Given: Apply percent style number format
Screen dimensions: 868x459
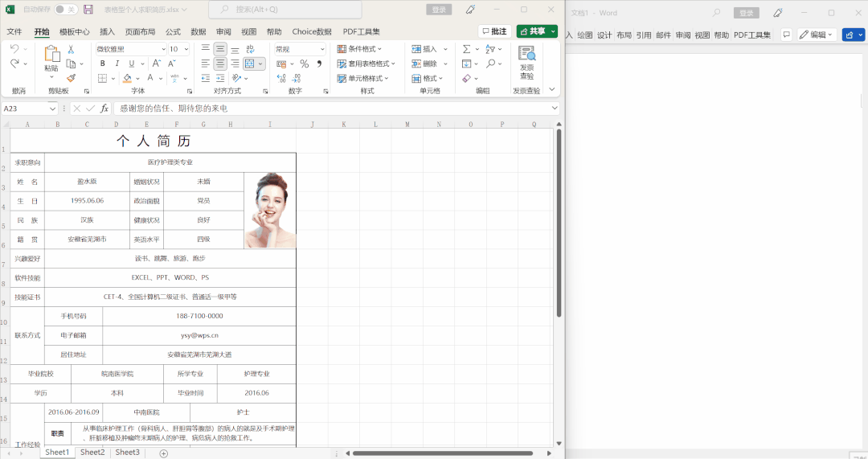Looking at the screenshot, I should click(304, 64).
